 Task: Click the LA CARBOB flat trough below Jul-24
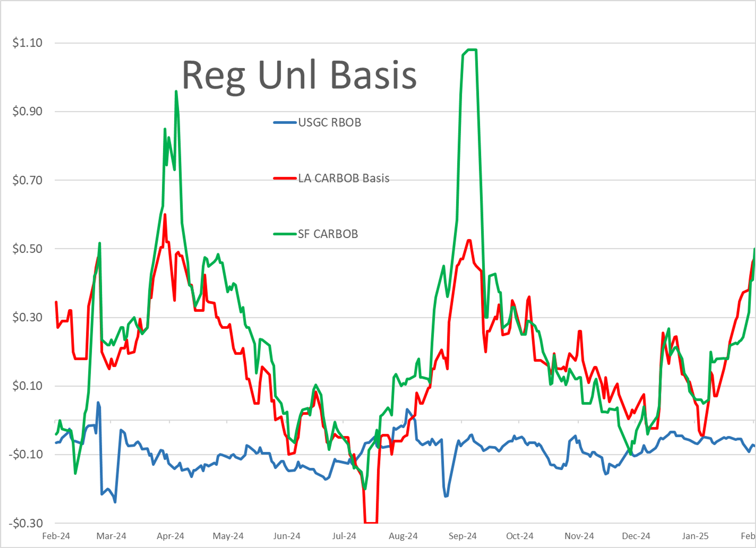click(371, 523)
